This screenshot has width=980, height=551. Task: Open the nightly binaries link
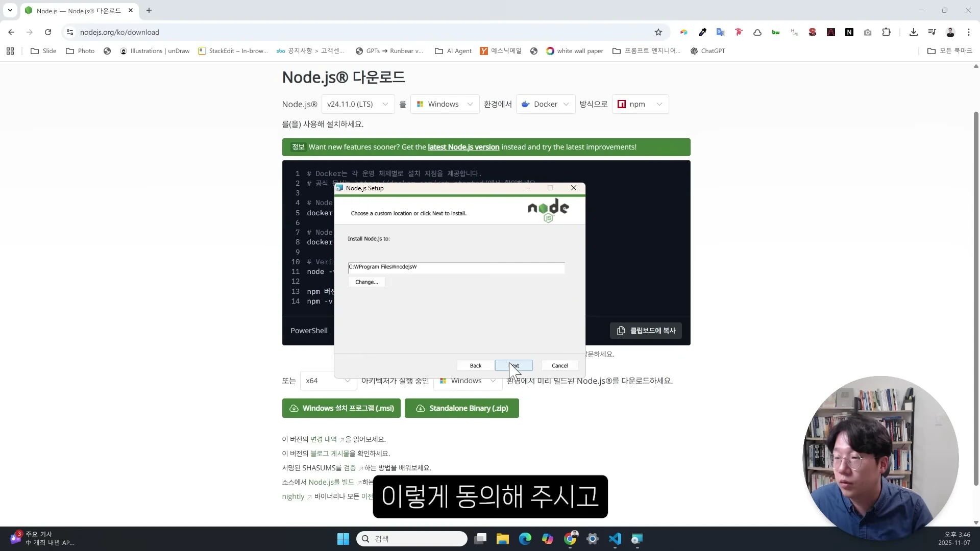pos(297,496)
